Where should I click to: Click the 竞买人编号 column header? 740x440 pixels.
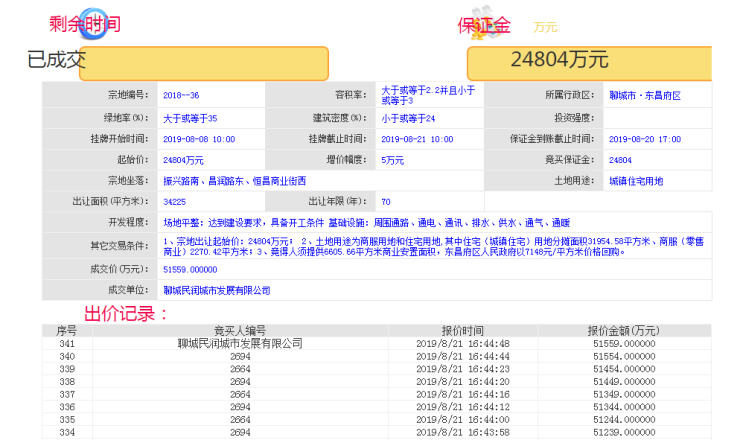(240, 330)
